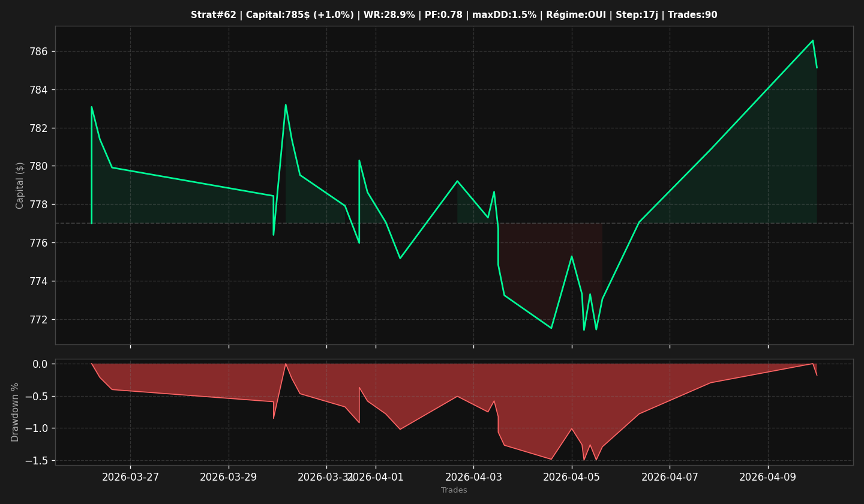Click the 2026-04-07 date label
Screen dimensions: 864x504
coord(670,477)
